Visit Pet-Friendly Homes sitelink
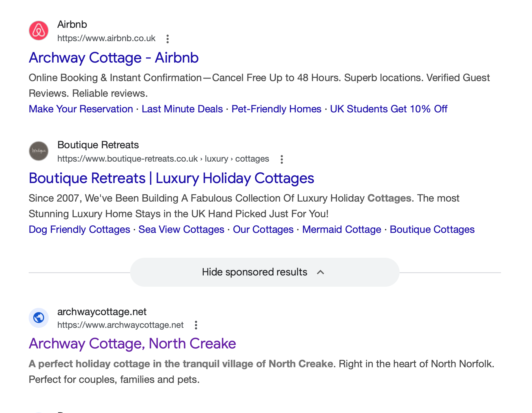This screenshot has height=413, width=532. (x=276, y=109)
